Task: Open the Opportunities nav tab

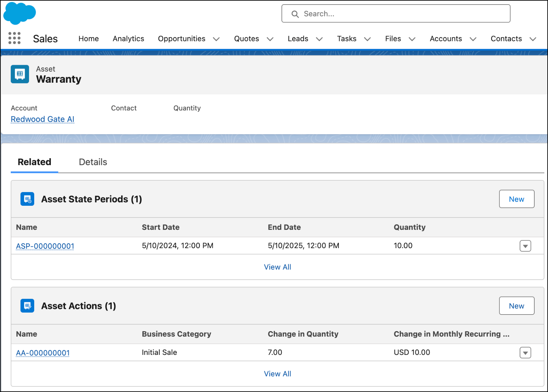Action: point(182,39)
